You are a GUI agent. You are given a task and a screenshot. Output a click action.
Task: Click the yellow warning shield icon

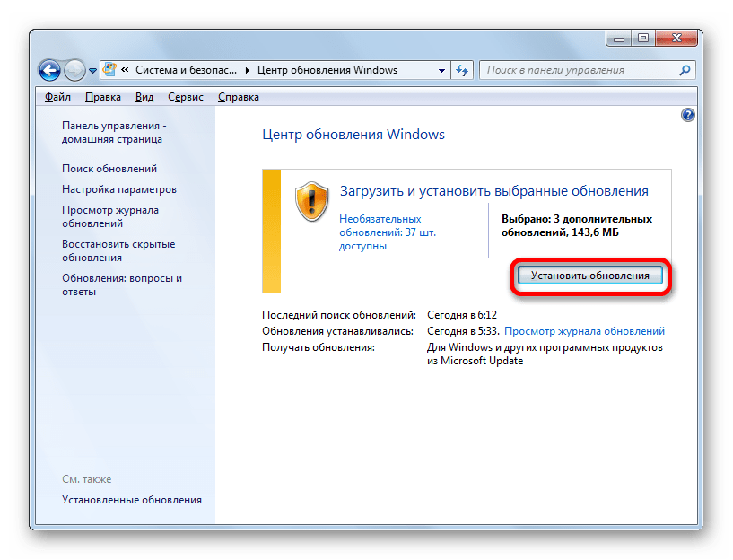point(312,200)
